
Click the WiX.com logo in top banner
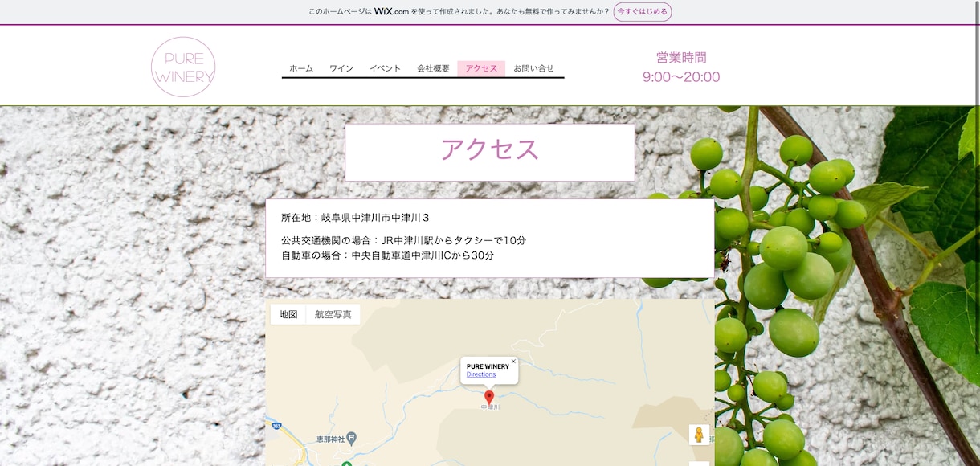tap(391, 11)
